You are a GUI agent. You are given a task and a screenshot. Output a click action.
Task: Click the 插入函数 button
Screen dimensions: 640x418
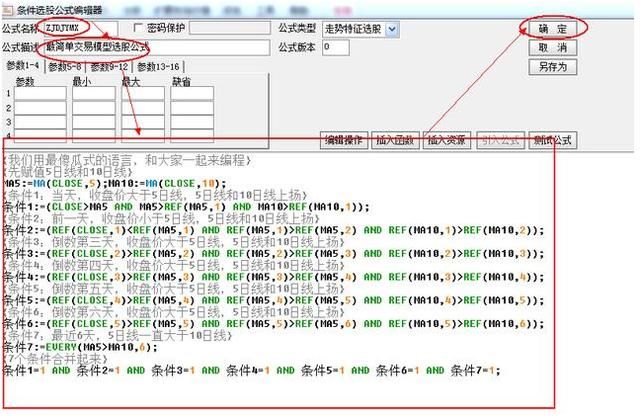tap(397, 141)
